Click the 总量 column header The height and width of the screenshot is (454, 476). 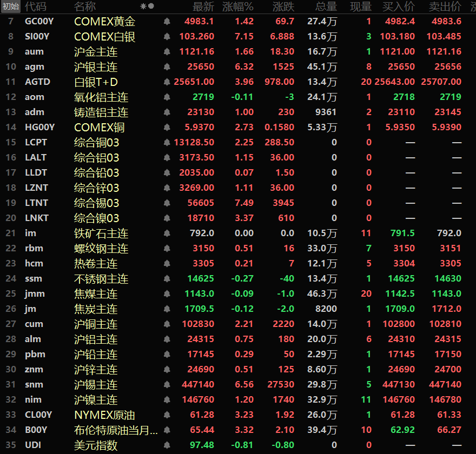click(x=326, y=6)
